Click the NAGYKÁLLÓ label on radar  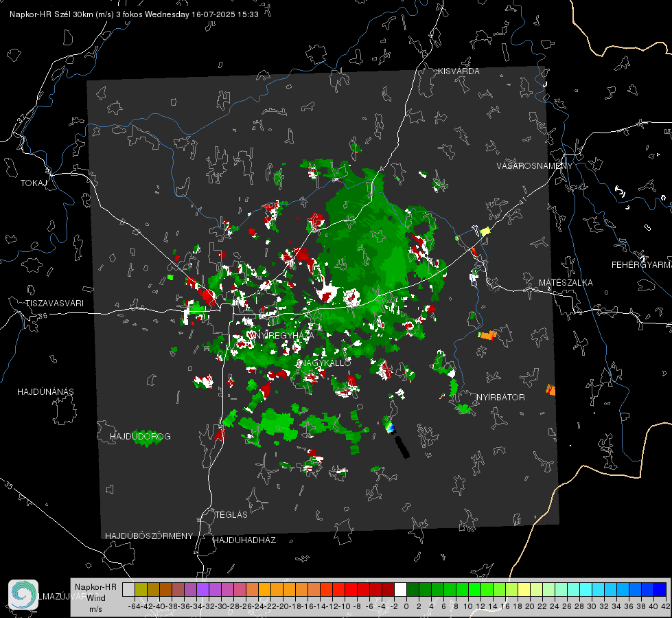tap(324, 363)
